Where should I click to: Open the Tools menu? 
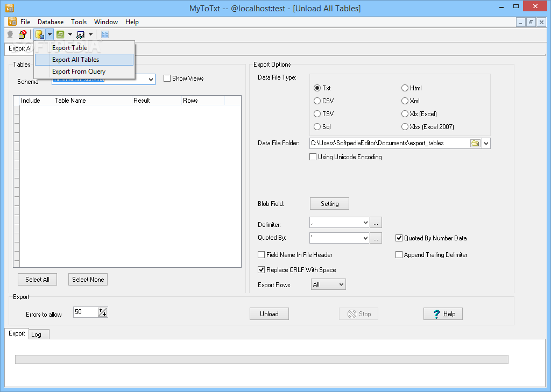(79, 22)
